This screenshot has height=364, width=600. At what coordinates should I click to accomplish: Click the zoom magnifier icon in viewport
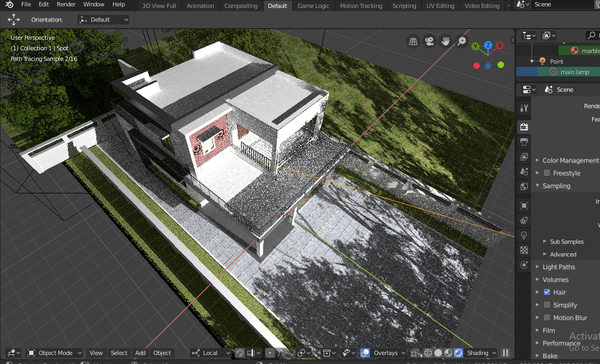click(x=462, y=41)
